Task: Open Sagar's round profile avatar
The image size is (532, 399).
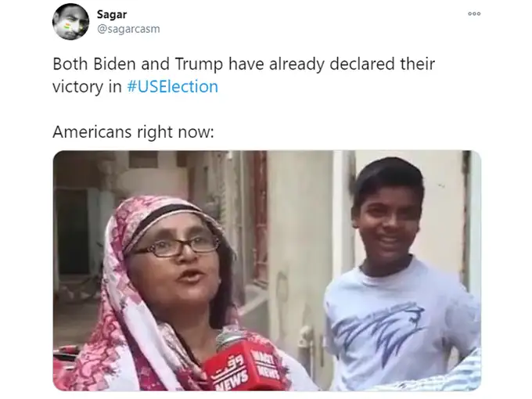Action: click(x=70, y=22)
